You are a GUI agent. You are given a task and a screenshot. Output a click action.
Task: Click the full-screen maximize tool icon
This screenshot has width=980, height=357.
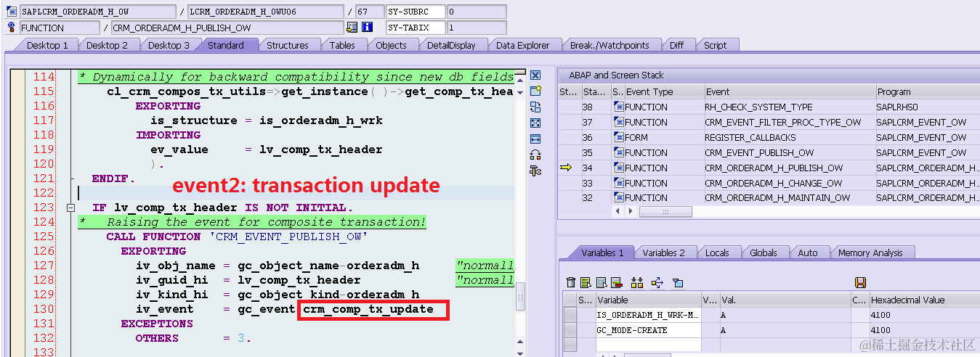(x=535, y=123)
